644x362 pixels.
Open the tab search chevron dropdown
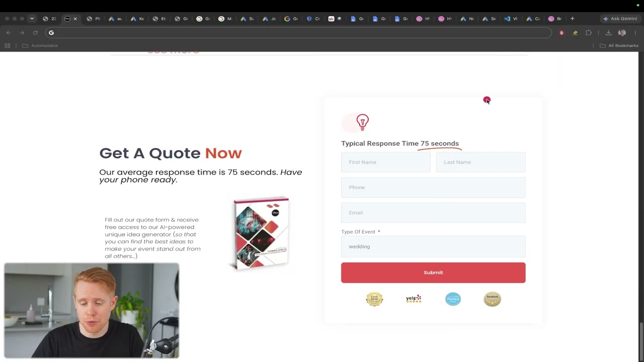click(x=32, y=19)
